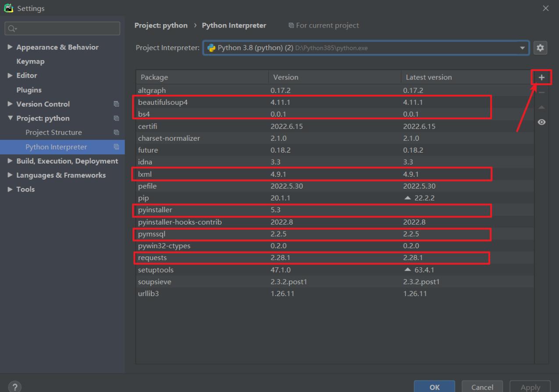
Task: Expand Build, Execution, Deployment section
Action: [10, 161]
